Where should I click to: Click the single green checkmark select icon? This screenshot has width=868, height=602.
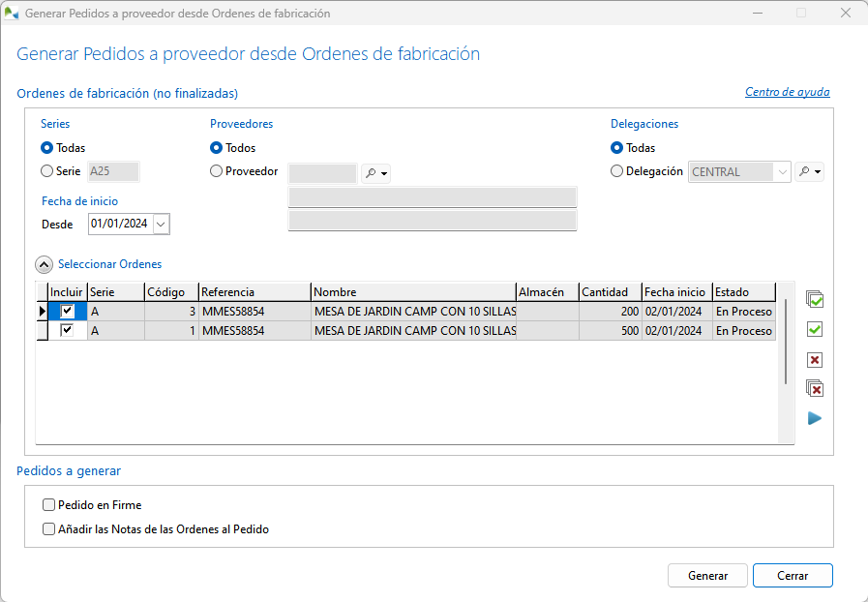click(x=815, y=330)
